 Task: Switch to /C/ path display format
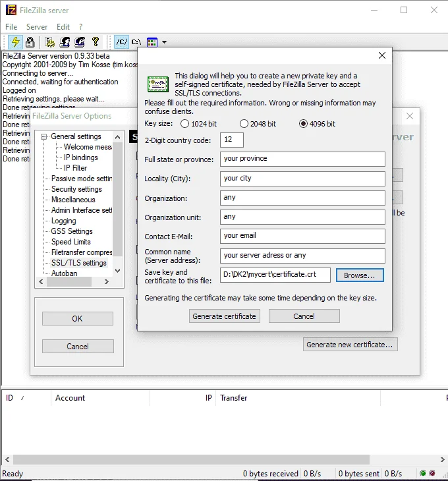[121, 42]
